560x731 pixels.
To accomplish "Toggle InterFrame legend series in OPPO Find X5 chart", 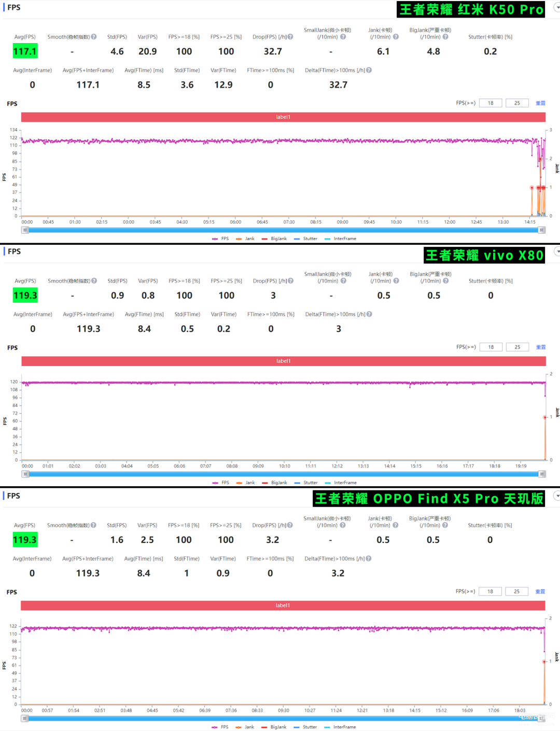I will [x=340, y=727].
